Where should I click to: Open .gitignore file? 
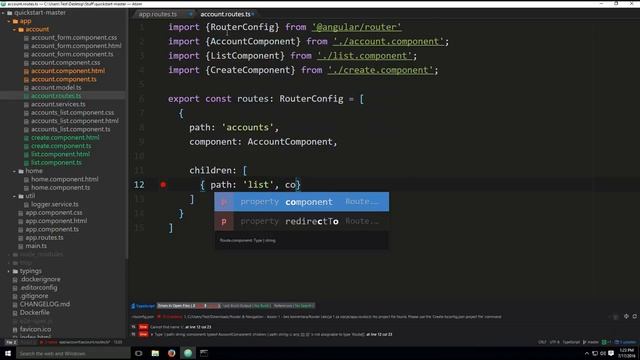pos(34,296)
